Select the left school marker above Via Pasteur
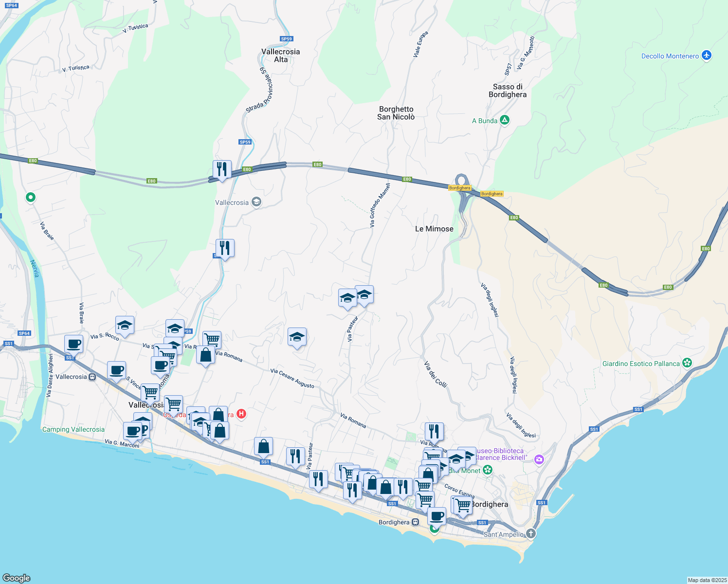This screenshot has width=728, height=584. click(x=347, y=298)
